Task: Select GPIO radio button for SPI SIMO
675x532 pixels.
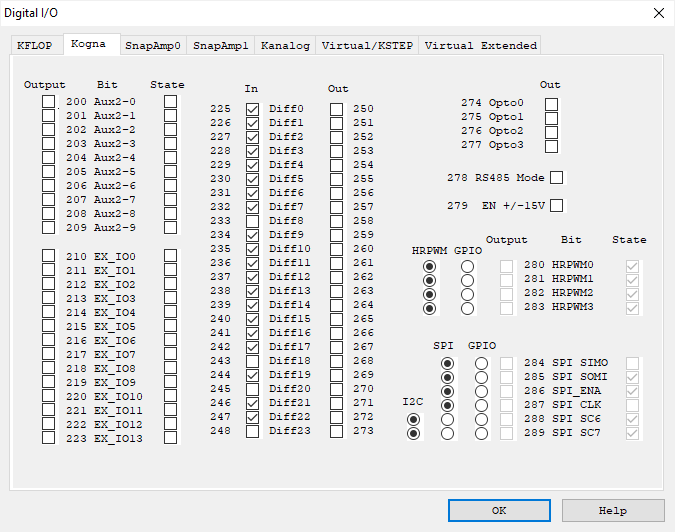Action: [481, 364]
